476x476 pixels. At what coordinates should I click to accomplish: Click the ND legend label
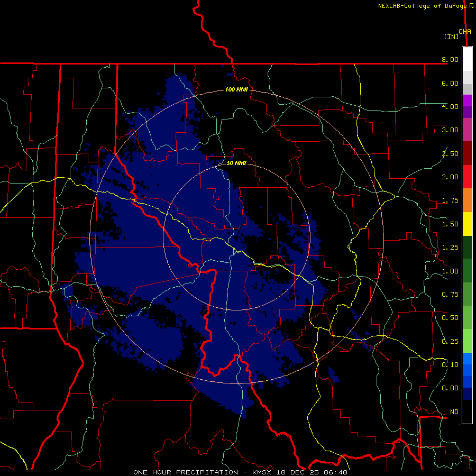[x=454, y=412]
